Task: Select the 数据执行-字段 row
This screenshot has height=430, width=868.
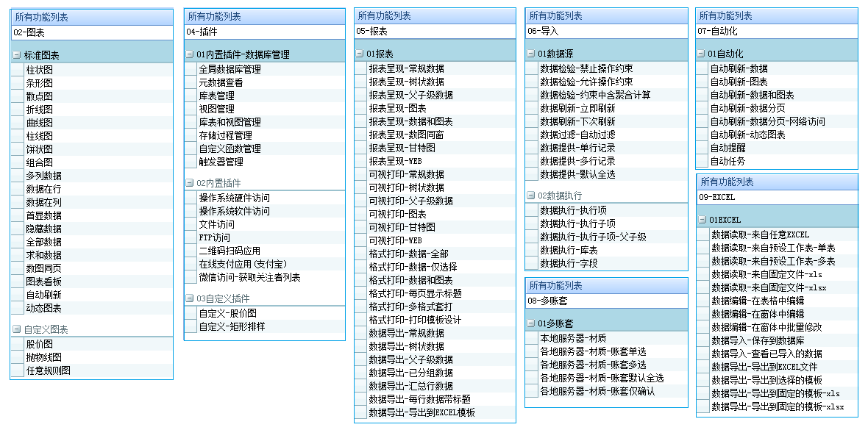Action: 606,263
